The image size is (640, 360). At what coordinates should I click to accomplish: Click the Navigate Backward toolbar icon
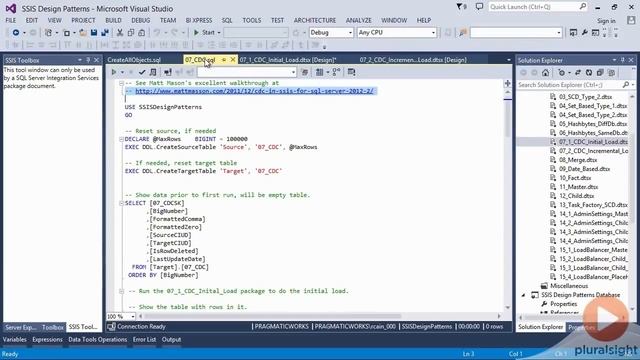click(16, 33)
